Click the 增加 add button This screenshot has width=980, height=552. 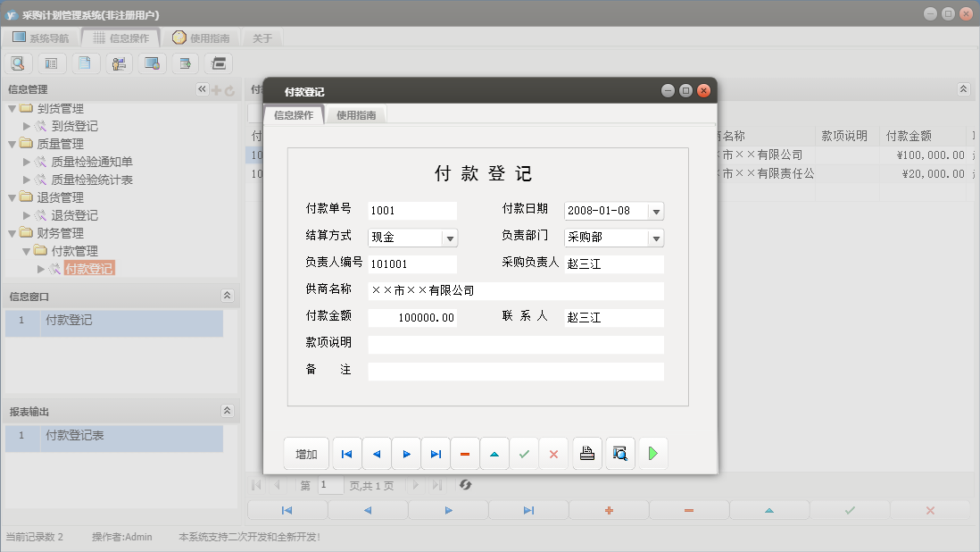(x=306, y=453)
